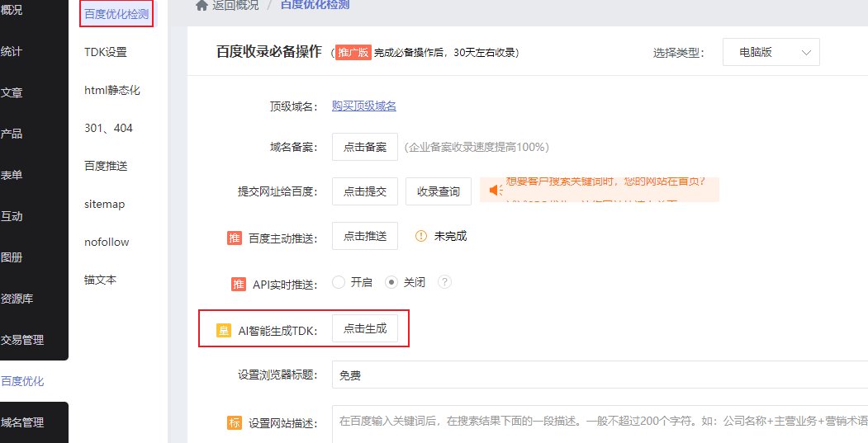Go to 交易管理 in the main sidebar
The height and width of the screenshot is (443, 868).
pyautogui.click(x=22, y=340)
